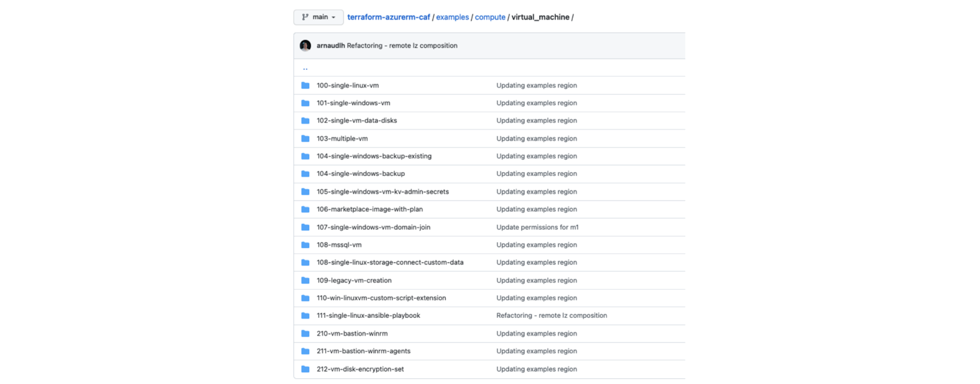The image size is (980, 384).
Task: Click the folder icon beside 111-single-linux-ansible-playbook
Action: [305, 315]
